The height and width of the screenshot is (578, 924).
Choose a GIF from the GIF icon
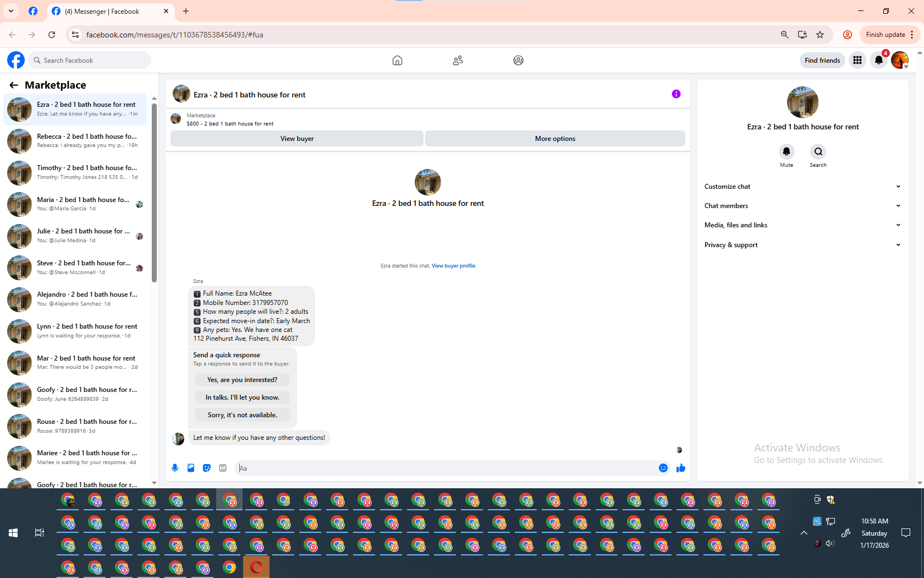(223, 468)
